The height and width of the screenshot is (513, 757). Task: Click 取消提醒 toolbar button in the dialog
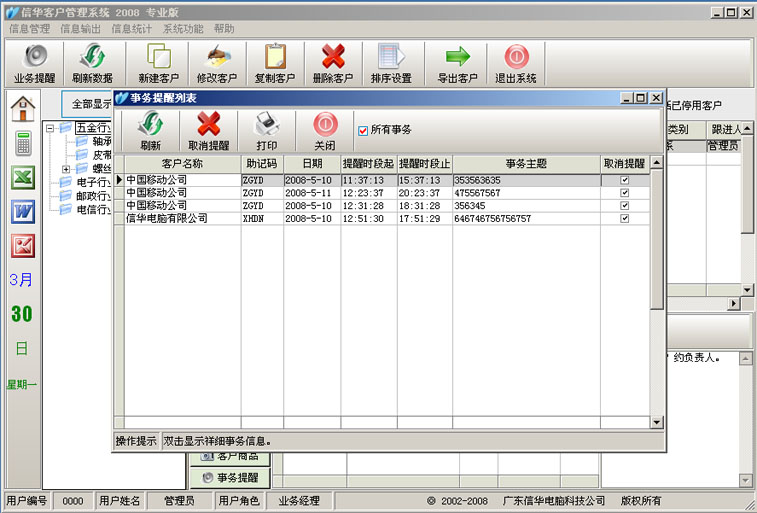(x=209, y=131)
